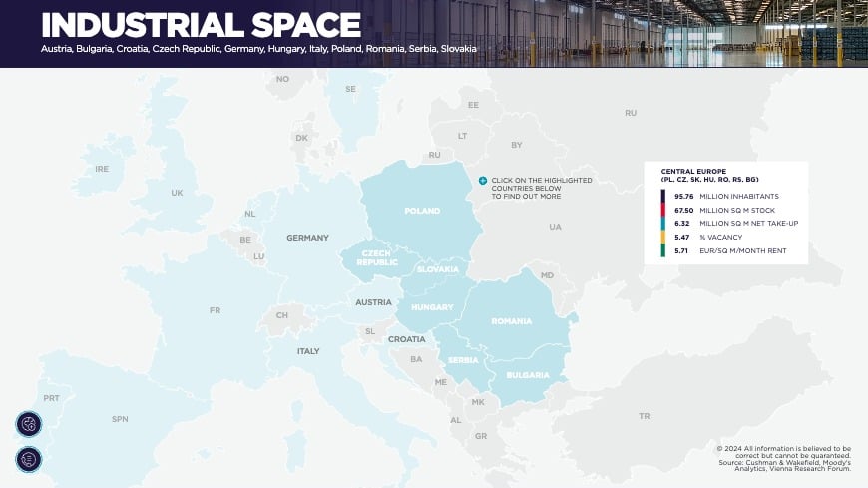Pick Bulgaria on the map
This screenshot has height=488, width=868.
click(528, 375)
